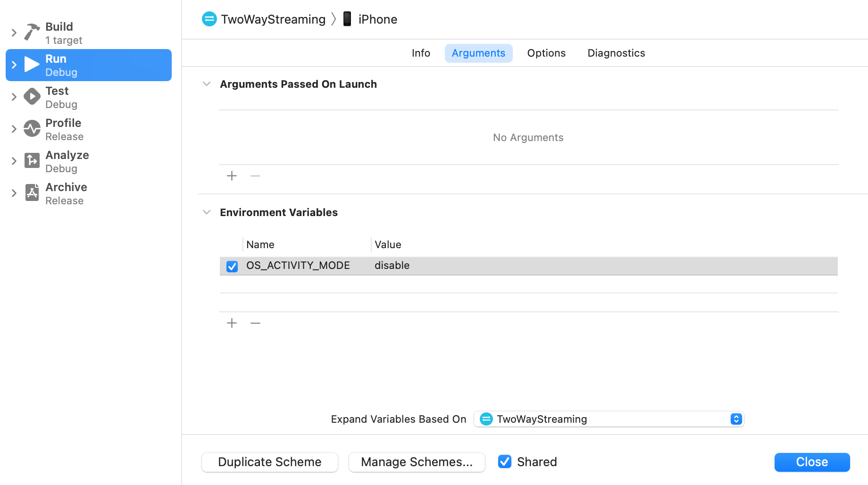Click the disable value field

(392, 266)
